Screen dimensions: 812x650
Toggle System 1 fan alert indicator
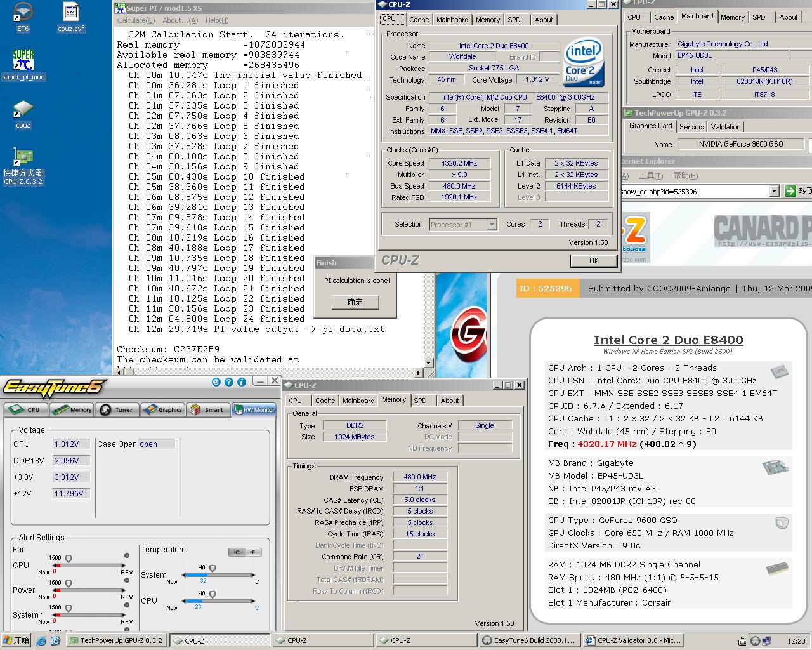[128, 605]
